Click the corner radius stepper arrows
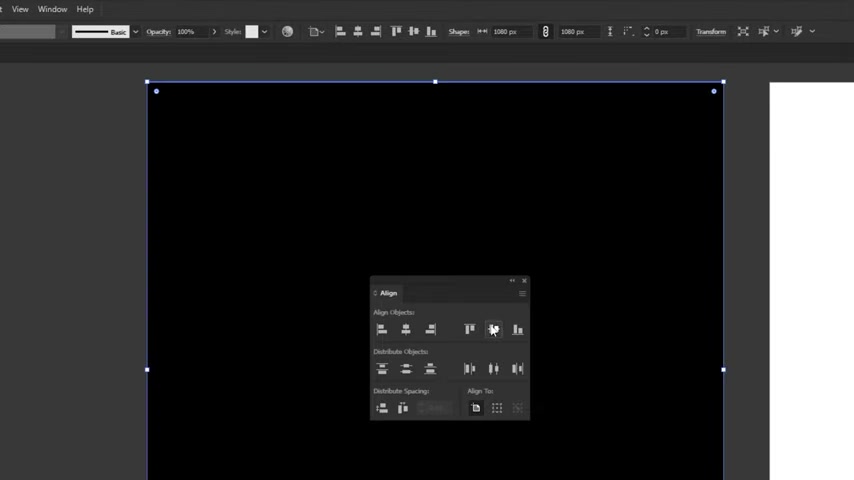This screenshot has width=854, height=480. point(646,32)
